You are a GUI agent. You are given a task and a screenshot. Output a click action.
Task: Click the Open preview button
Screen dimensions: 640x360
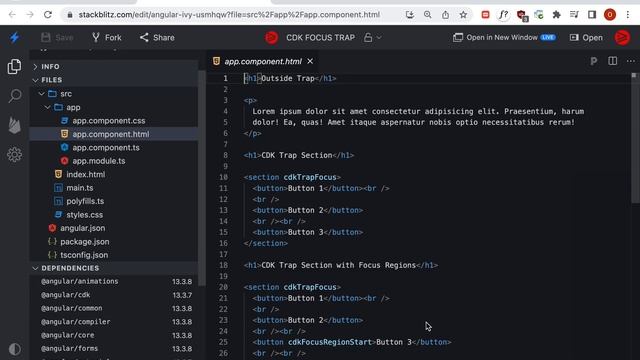tap(586, 38)
